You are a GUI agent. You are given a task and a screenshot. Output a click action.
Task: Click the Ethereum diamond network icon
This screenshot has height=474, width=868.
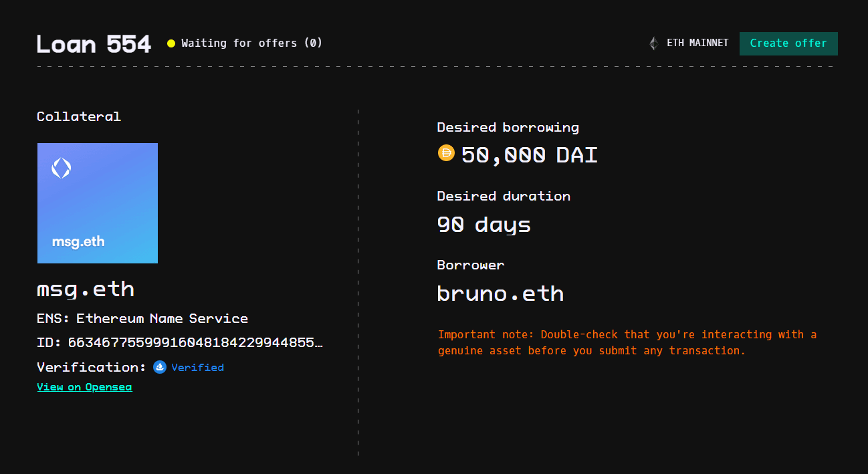(653, 43)
